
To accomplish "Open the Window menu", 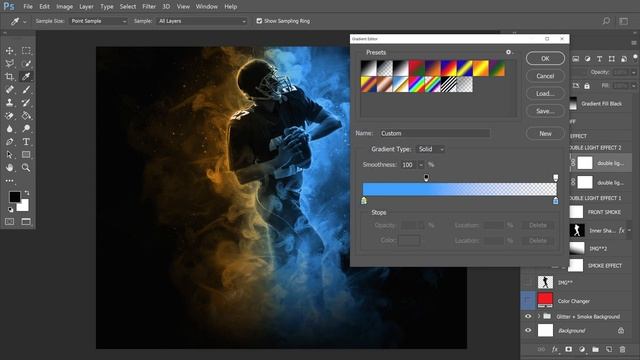I will [x=207, y=7].
